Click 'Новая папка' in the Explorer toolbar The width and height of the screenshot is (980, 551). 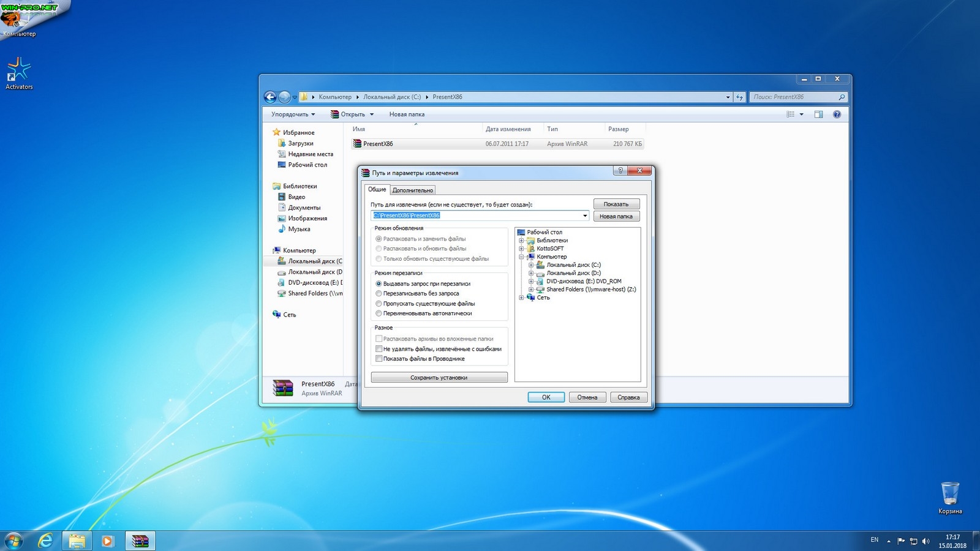[407, 114]
